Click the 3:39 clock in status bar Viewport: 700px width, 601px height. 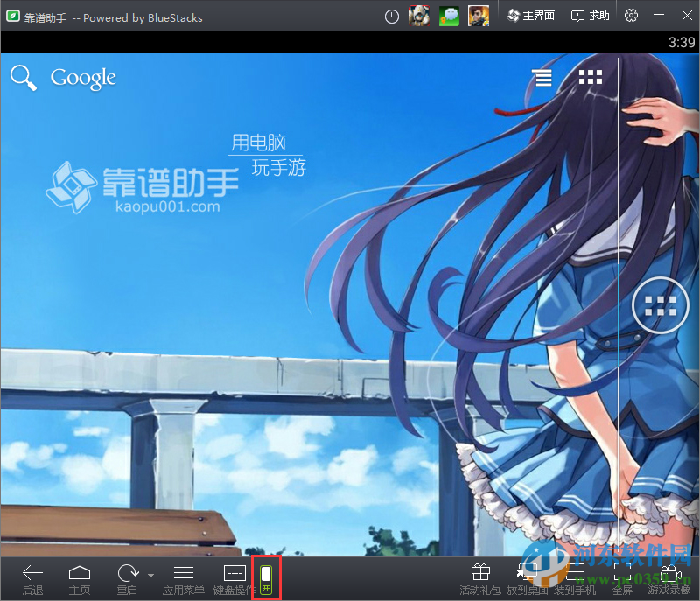click(x=682, y=42)
